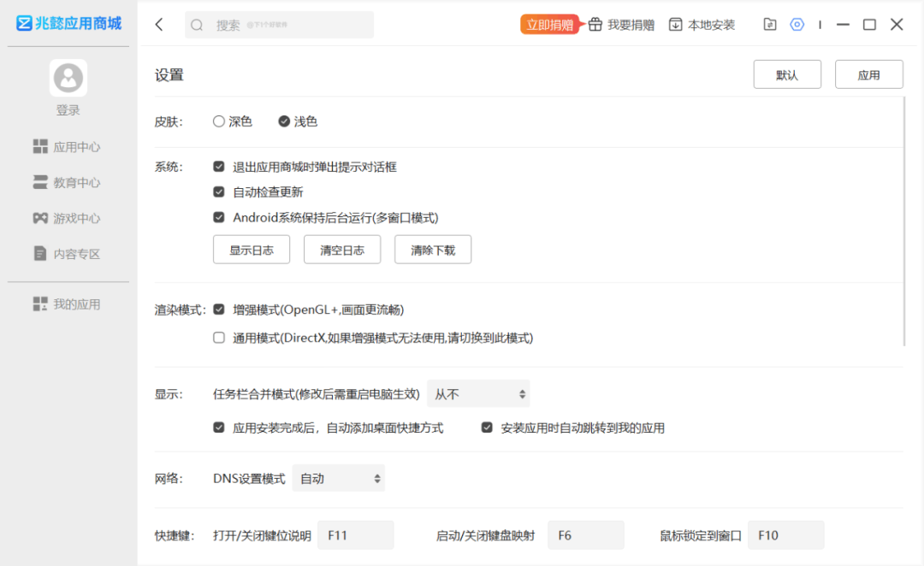The width and height of the screenshot is (924, 566).
Task: Click the search magnifier icon
Action: 197,25
